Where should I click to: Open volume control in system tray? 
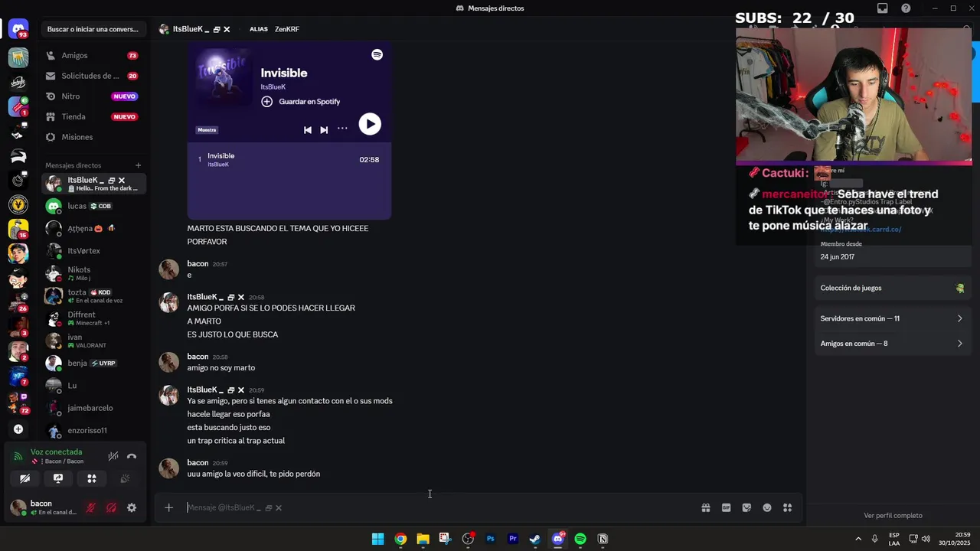click(x=925, y=539)
